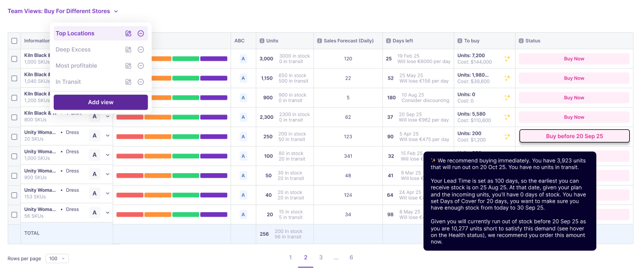The height and width of the screenshot is (268, 644).
Task: Click the info icon beside Units header
Action: pyautogui.click(x=262, y=41)
